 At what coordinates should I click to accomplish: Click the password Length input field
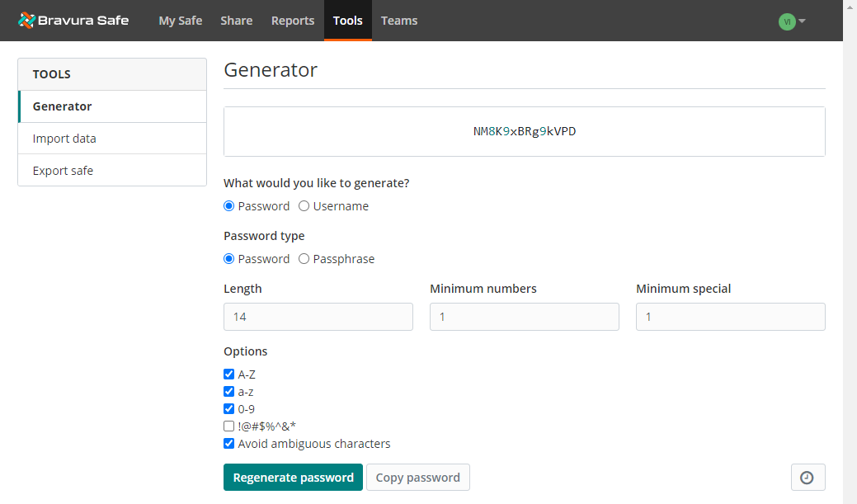click(x=318, y=316)
